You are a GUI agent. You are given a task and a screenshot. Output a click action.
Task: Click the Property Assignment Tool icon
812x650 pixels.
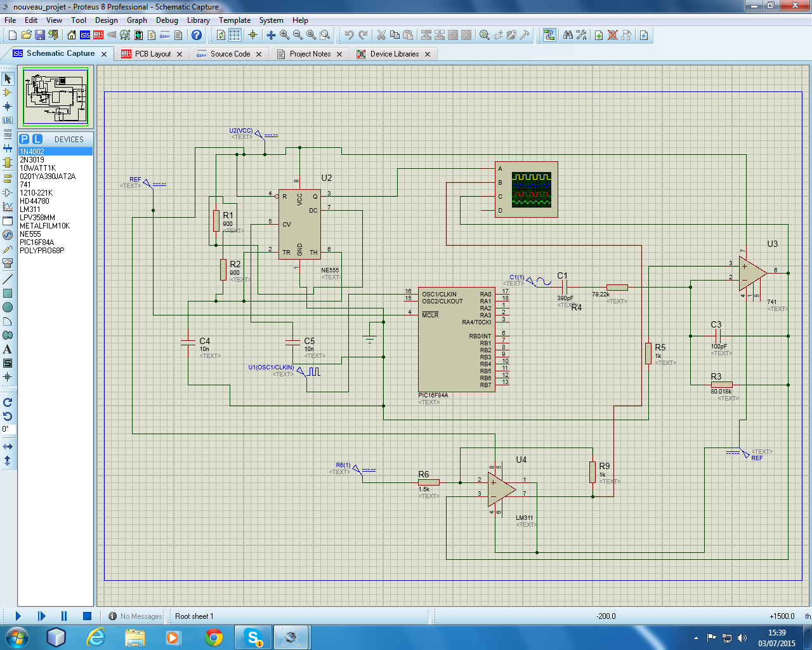coord(581,35)
